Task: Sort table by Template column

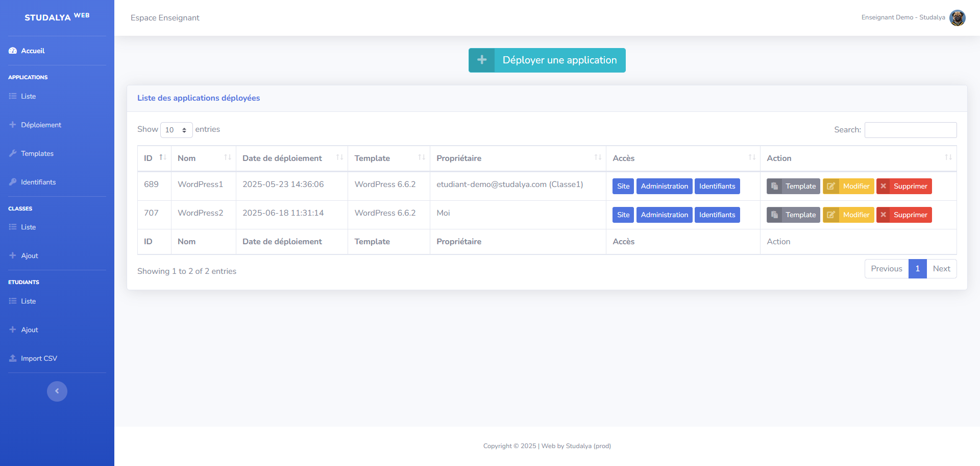Action: (389, 158)
